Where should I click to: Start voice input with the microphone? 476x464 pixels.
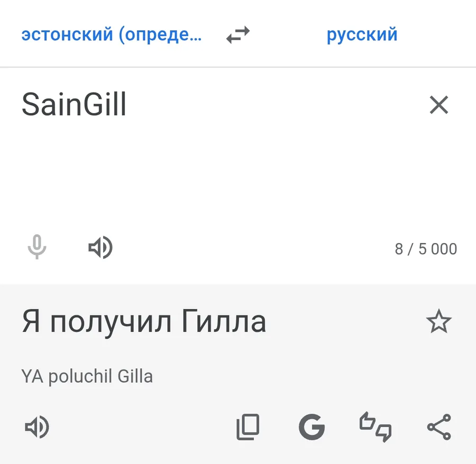coord(36,247)
